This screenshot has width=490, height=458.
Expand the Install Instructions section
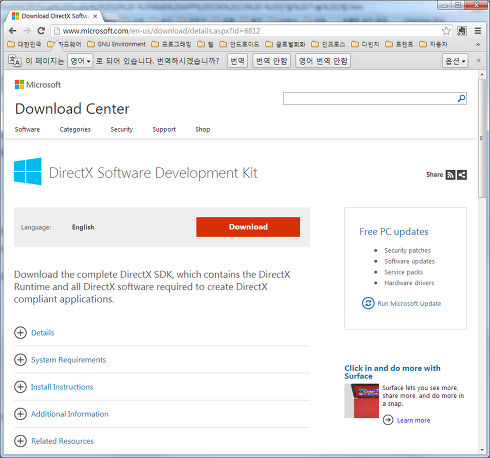click(53, 387)
